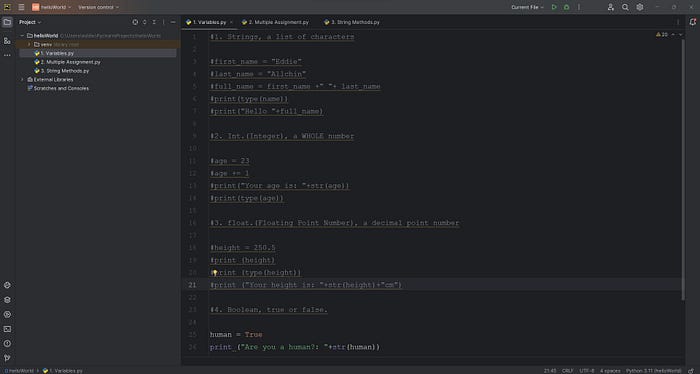This screenshot has width=700, height=374.
Task: Open Version control dropdown
Action: [99, 7]
